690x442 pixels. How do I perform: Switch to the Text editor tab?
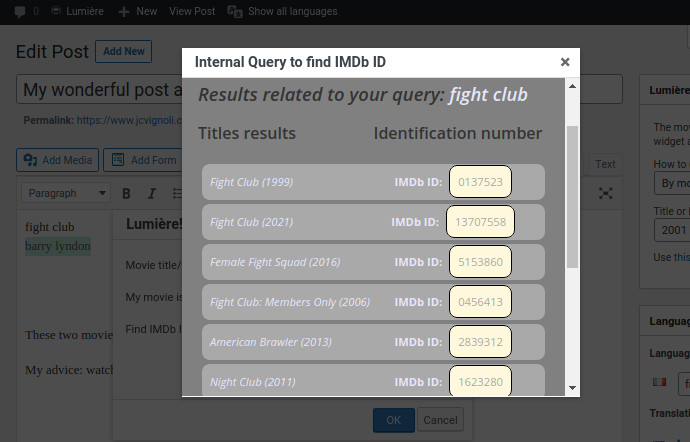[606, 164]
